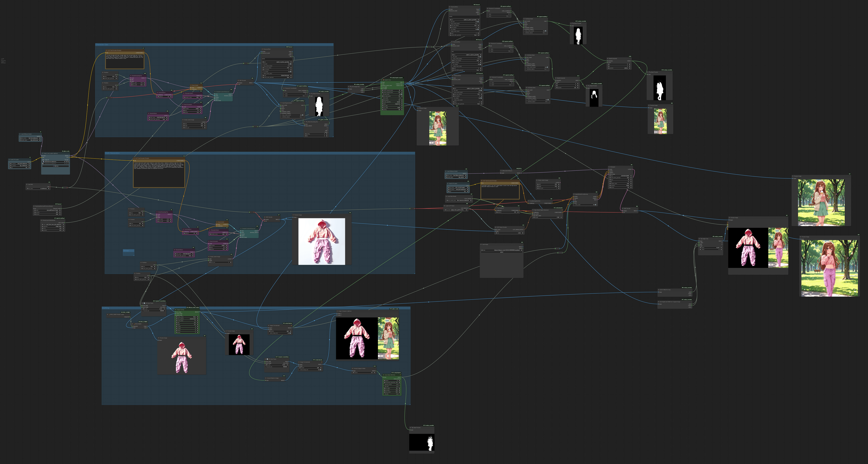Image resolution: width=868 pixels, height=464 pixels.
Task: Open help icon on Style Model Apply Advanced node
Action: [x=562, y=210]
